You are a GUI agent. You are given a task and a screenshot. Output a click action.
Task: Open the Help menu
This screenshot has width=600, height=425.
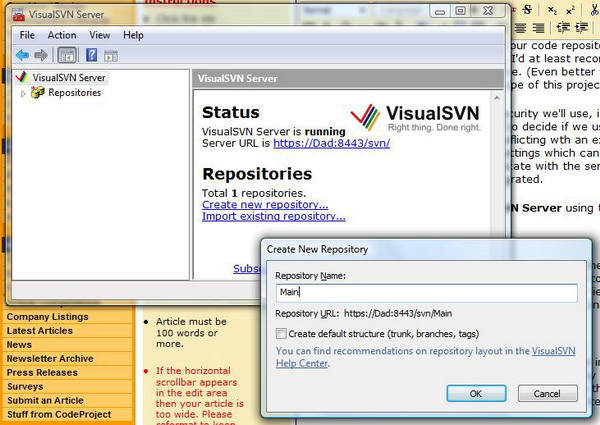pyautogui.click(x=133, y=35)
